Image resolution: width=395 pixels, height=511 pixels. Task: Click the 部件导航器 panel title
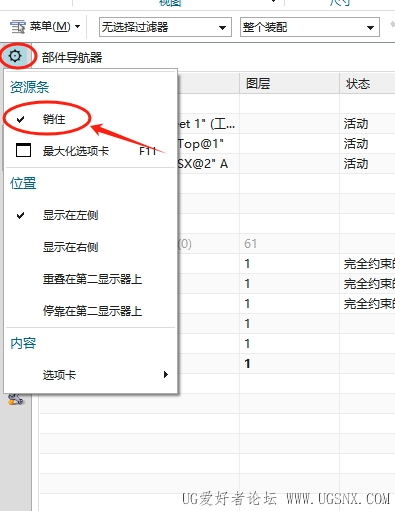(x=72, y=58)
